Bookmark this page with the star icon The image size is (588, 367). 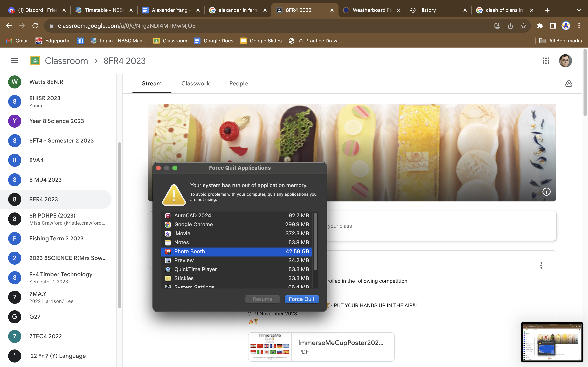(523, 26)
